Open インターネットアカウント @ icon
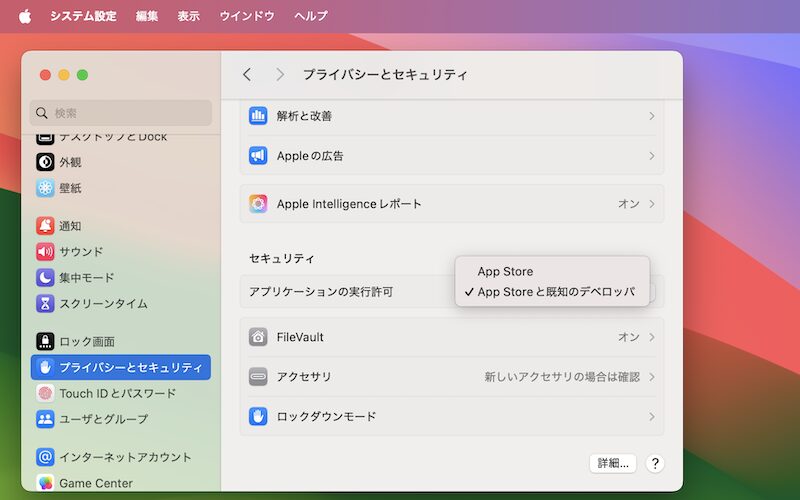This screenshot has height=500, width=800. pyautogui.click(x=45, y=457)
